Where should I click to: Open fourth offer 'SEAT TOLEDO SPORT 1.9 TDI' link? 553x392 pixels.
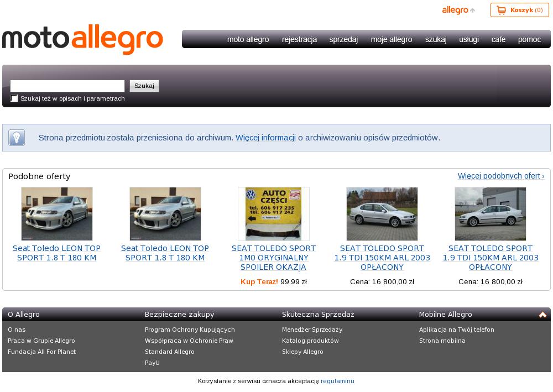[x=382, y=258]
